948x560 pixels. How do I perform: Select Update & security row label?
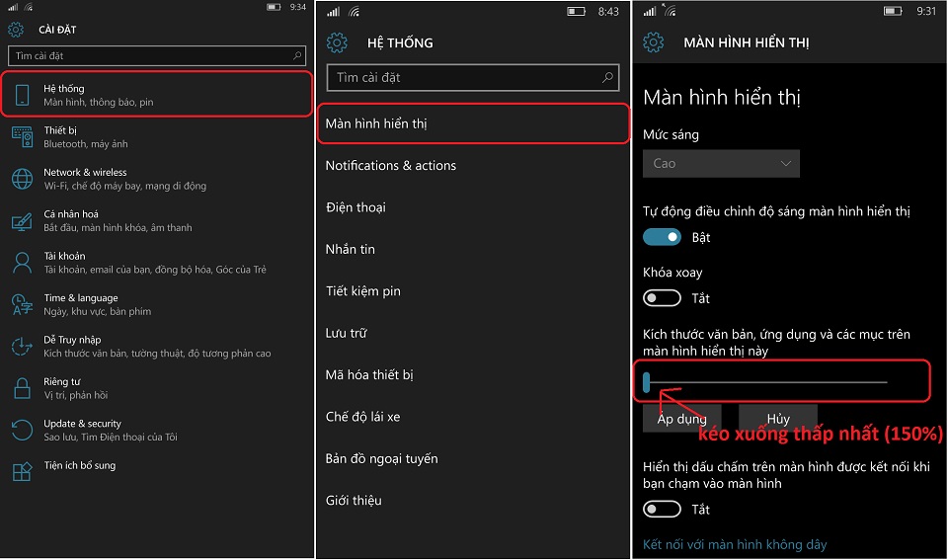(82, 424)
